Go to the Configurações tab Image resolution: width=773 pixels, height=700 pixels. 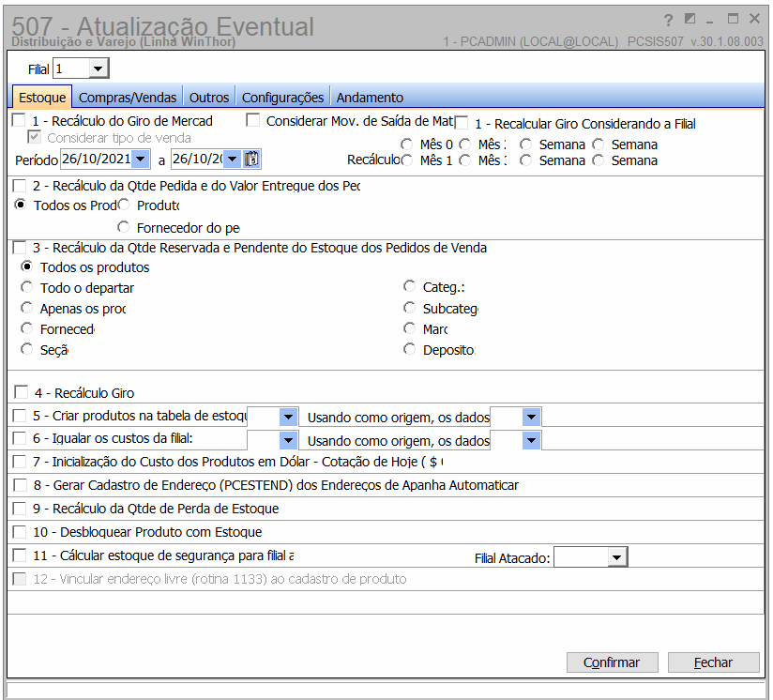click(x=282, y=98)
